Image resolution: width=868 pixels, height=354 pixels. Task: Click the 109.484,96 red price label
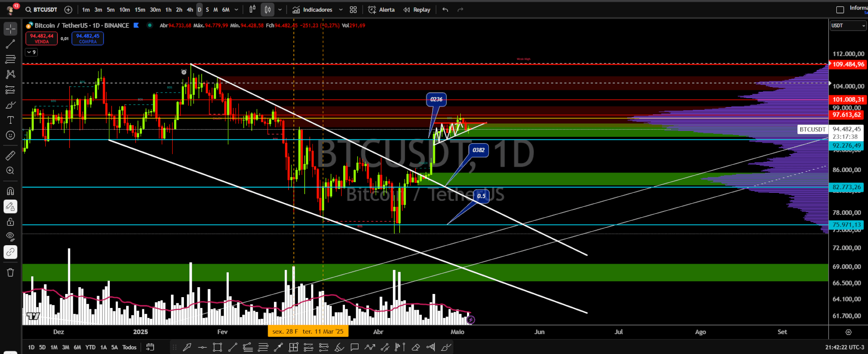tap(848, 64)
